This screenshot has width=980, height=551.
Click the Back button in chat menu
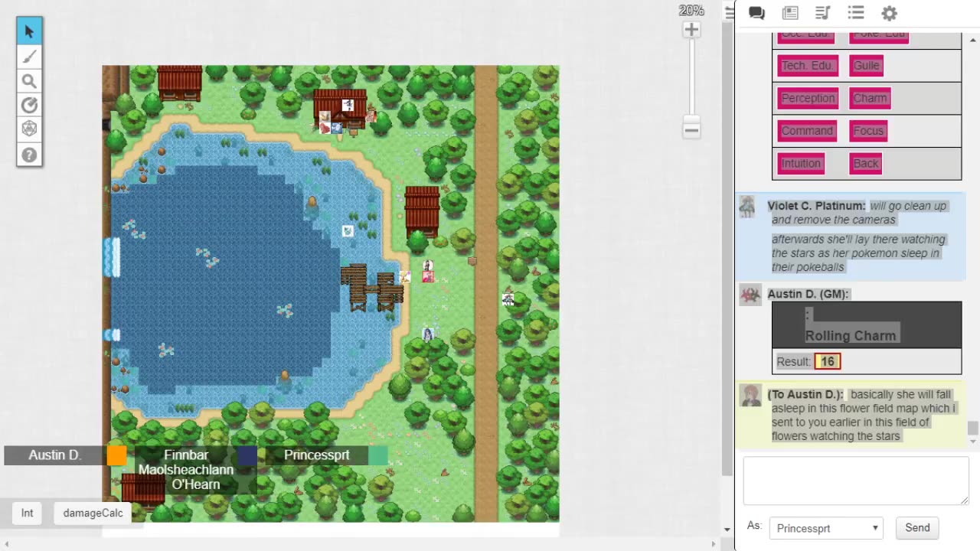click(x=866, y=163)
